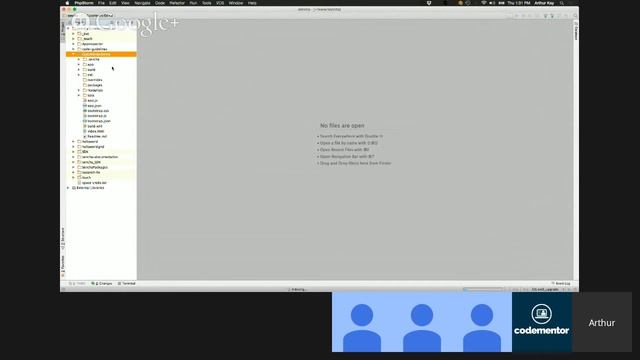The height and width of the screenshot is (360, 640).
Task: Select the sencha-documentation folder
Action: pos(100,157)
